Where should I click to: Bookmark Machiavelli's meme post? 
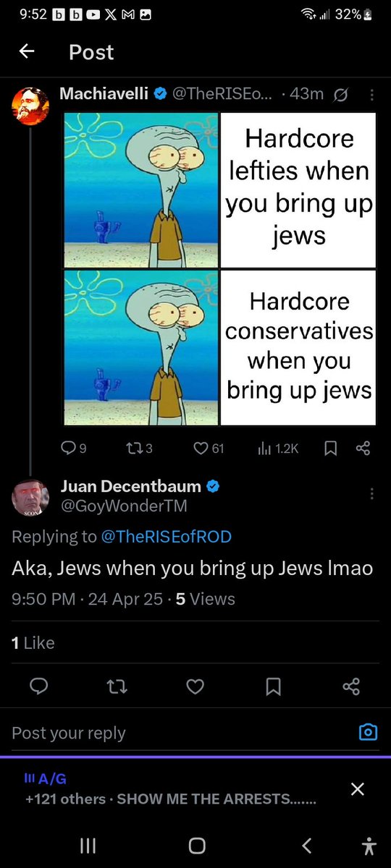pyautogui.click(x=330, y=448)
